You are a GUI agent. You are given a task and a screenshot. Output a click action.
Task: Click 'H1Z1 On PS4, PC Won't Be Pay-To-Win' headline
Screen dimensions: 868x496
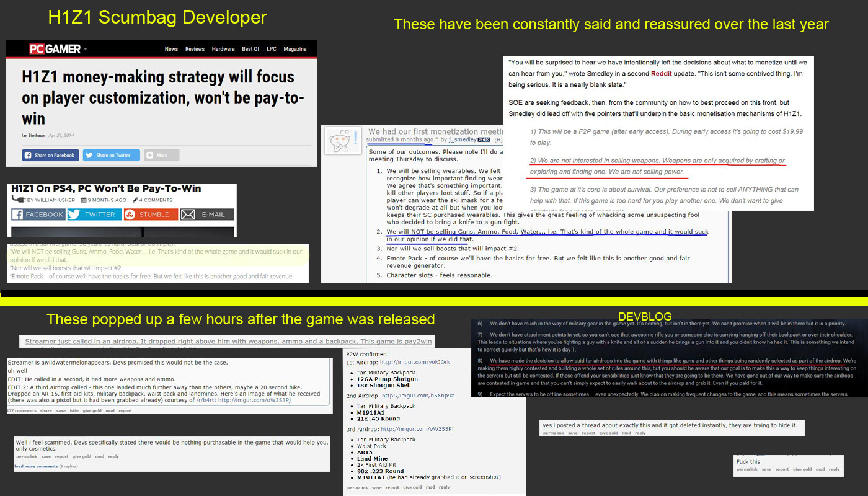pyautogui.click(x=106, y=188)
